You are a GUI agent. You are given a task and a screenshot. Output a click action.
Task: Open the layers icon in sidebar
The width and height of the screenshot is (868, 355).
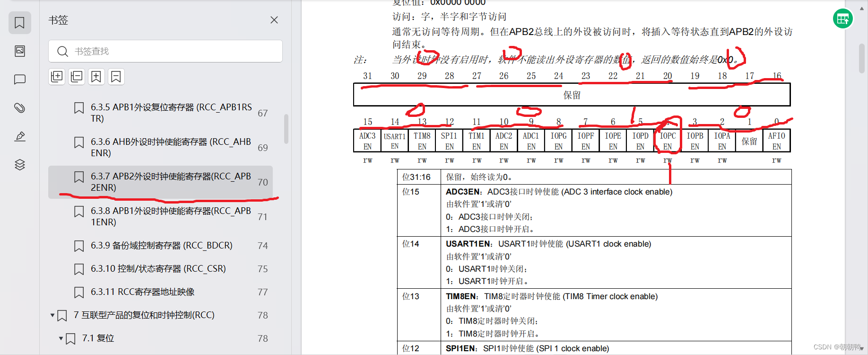pos(19,165)
